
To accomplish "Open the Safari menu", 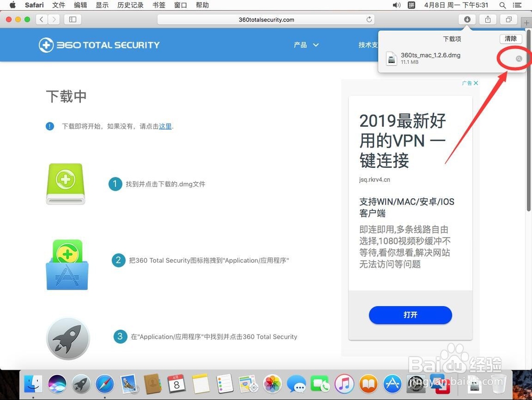I will click(34, 5).
